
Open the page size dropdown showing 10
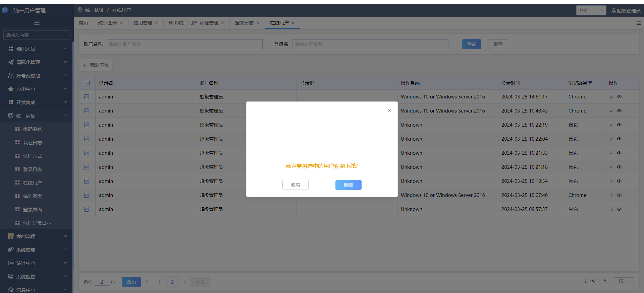click(624, 281)
